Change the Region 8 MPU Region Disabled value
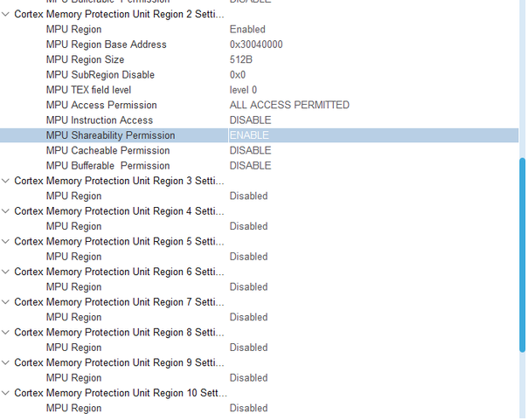The image size is (527, 420). point(248,348)
